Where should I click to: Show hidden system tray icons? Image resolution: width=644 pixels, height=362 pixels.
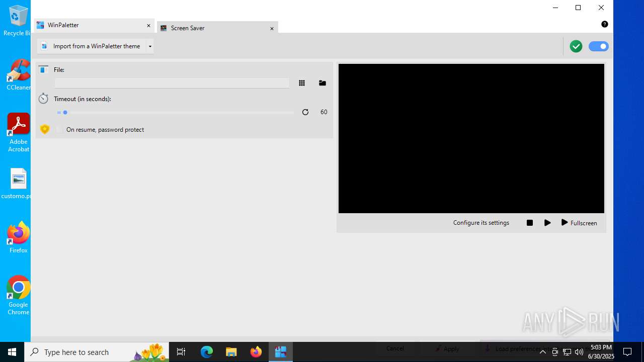543,352
